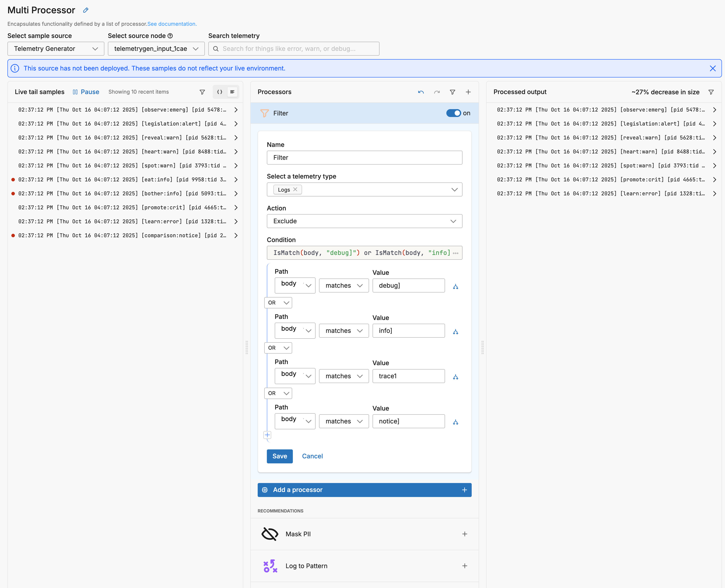This screenshot has height=588, width=725.
Task: Open the Processors panel filter icon
Action: click(x=452, y=92)
